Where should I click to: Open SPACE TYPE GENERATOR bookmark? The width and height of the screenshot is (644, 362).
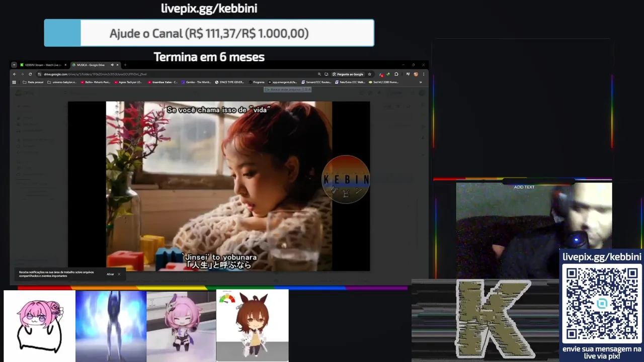coord(229,82)
